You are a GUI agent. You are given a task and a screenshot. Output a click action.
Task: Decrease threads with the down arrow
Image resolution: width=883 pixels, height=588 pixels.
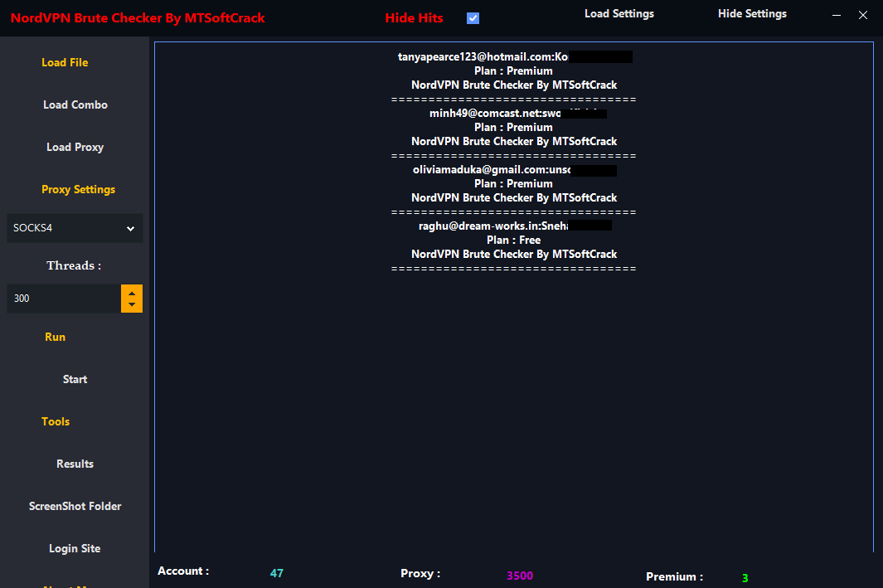click(132, 304)
